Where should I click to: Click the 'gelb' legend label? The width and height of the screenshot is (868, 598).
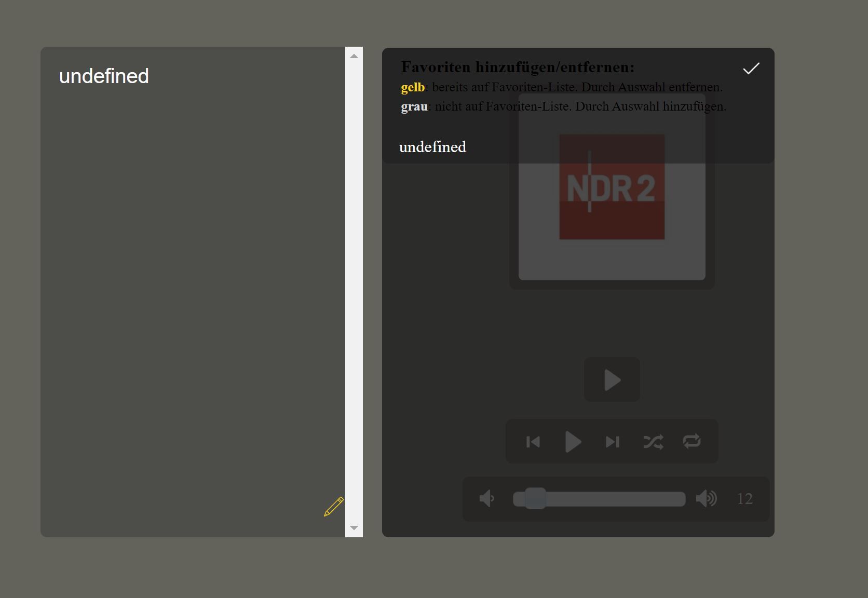(413, 87)
